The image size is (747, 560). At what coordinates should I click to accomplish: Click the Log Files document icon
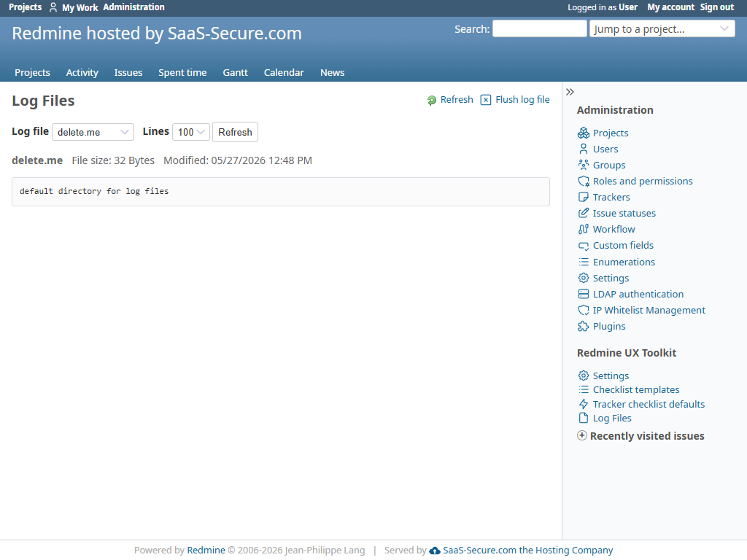click(583, 418)
